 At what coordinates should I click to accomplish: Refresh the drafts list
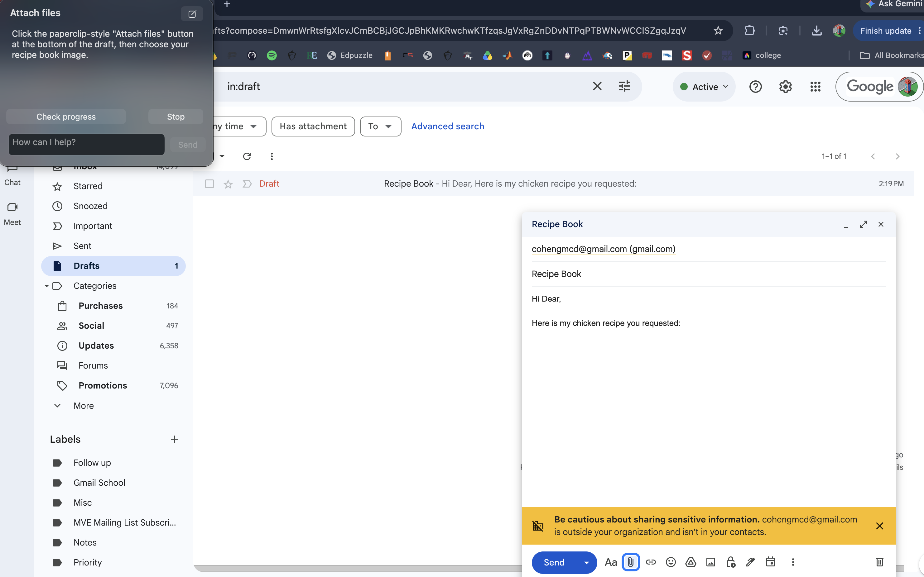[x=247, y=156]
